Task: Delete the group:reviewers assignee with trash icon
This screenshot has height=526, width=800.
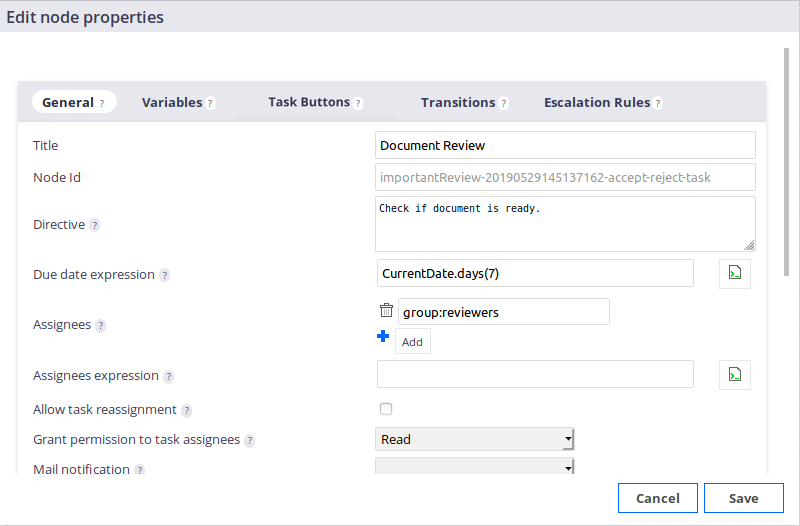Action: [x=386, y=310]
